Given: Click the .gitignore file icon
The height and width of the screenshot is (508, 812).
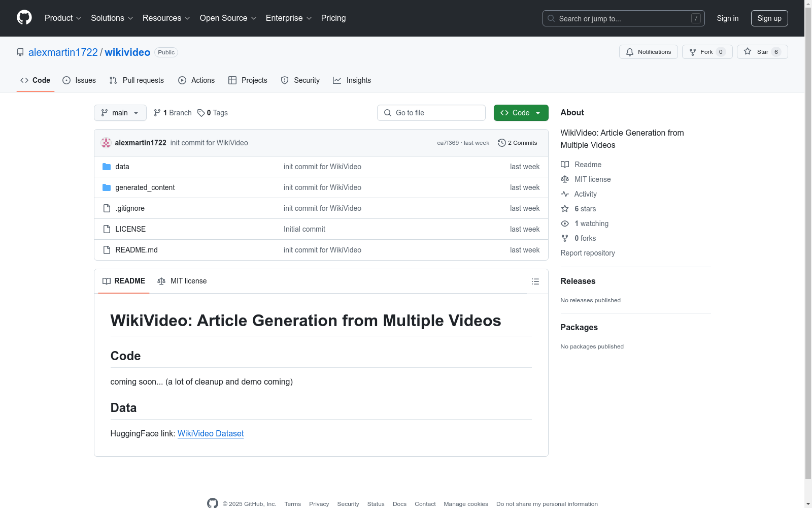Looking at the screenshot, I should 107,208.
